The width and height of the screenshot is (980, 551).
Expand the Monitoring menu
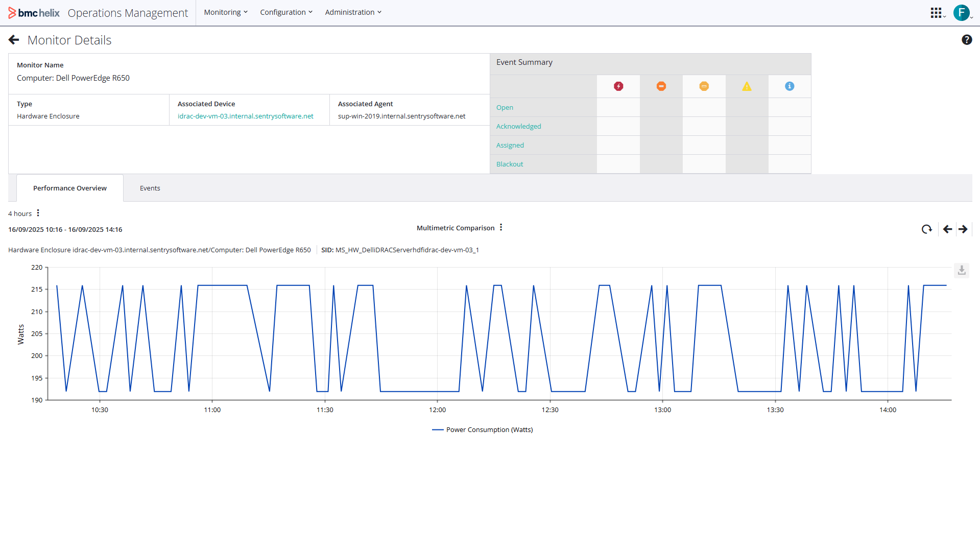[225, 12]
